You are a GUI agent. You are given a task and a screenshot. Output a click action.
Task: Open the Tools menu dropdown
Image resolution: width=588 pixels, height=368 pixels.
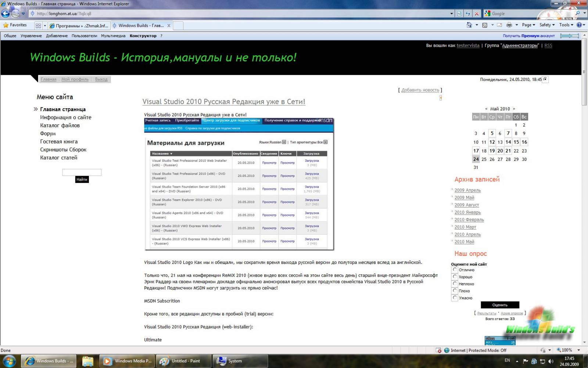click(x=566, y=25)
